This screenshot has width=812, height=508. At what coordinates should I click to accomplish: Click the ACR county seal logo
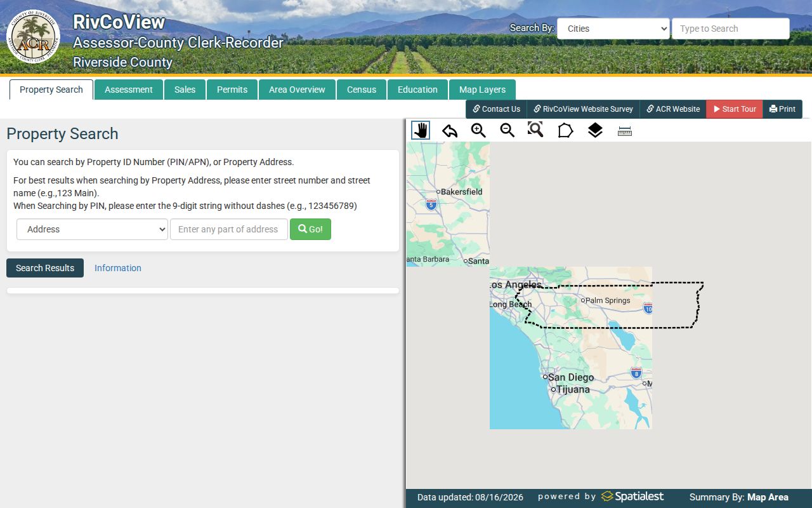[x=34, y=36]
